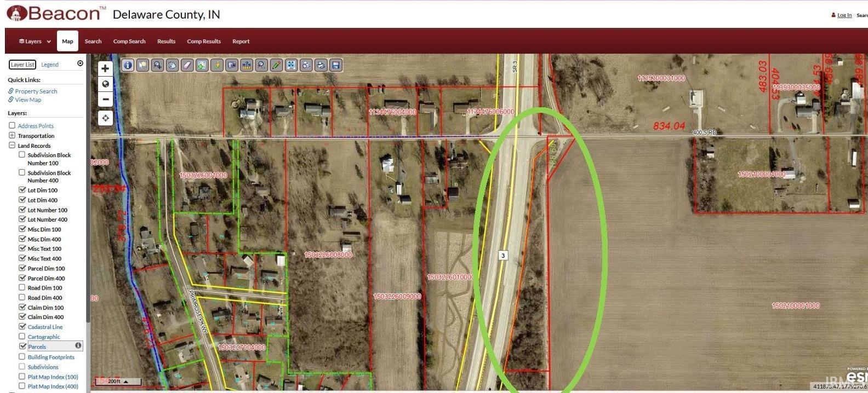Collapse the Land Records layer group
Image resolution: width=868 pixels, height=393 pixels.
pos(12,145)
